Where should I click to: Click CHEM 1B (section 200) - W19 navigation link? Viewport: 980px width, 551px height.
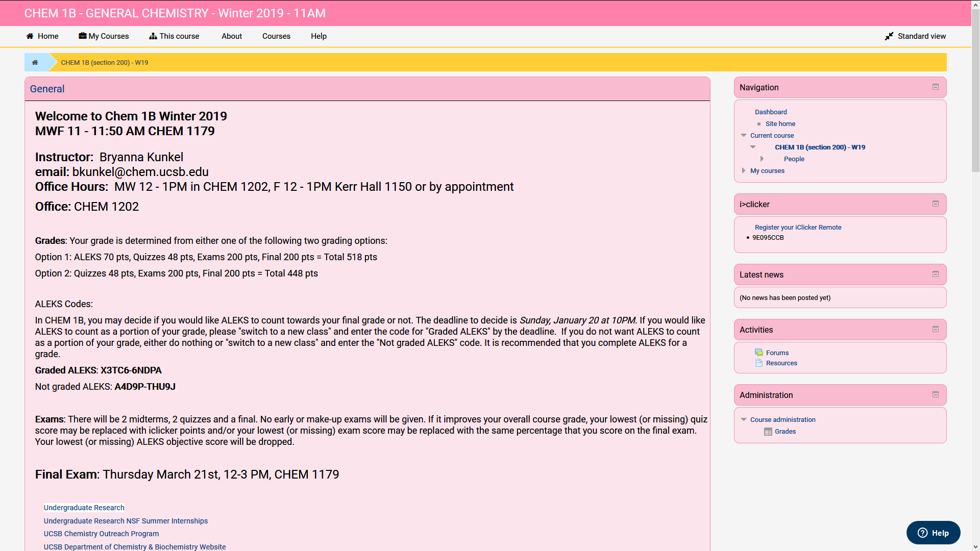[x=820, y=147]
